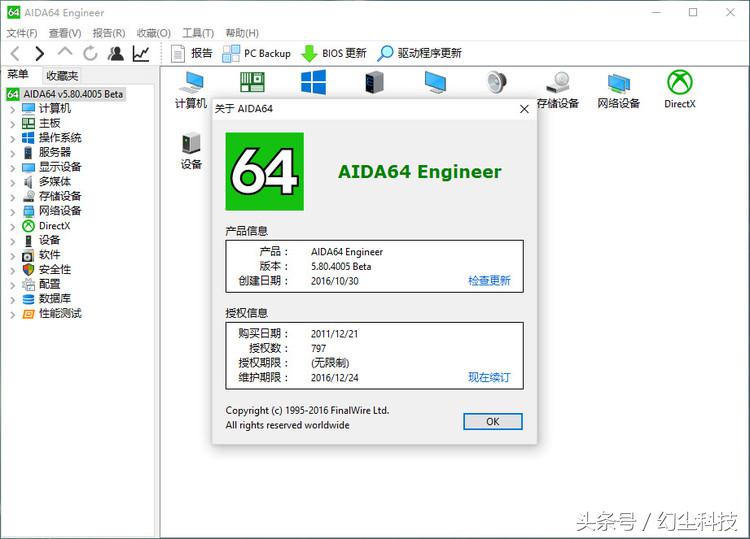The image size is (750, 539).
Task: Click the 现在续订 link
Action: [x=489, y=378]
